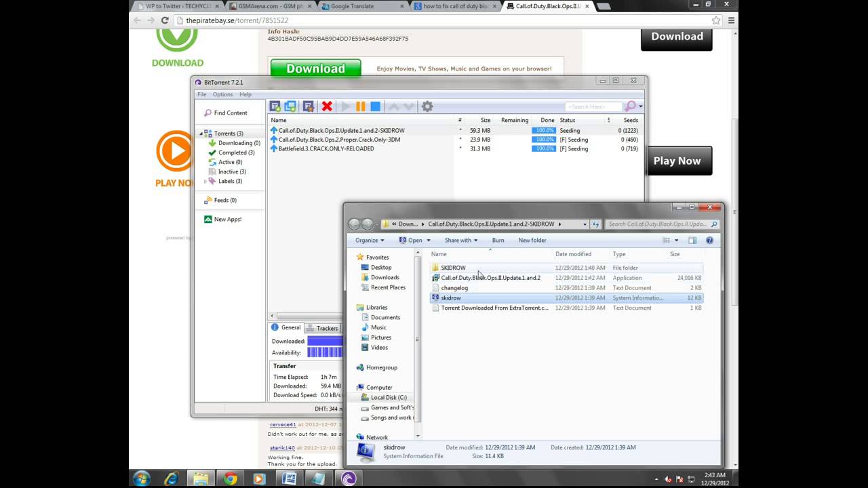
Task: Open BitTorrent File menu
Action: pos(202,94)
